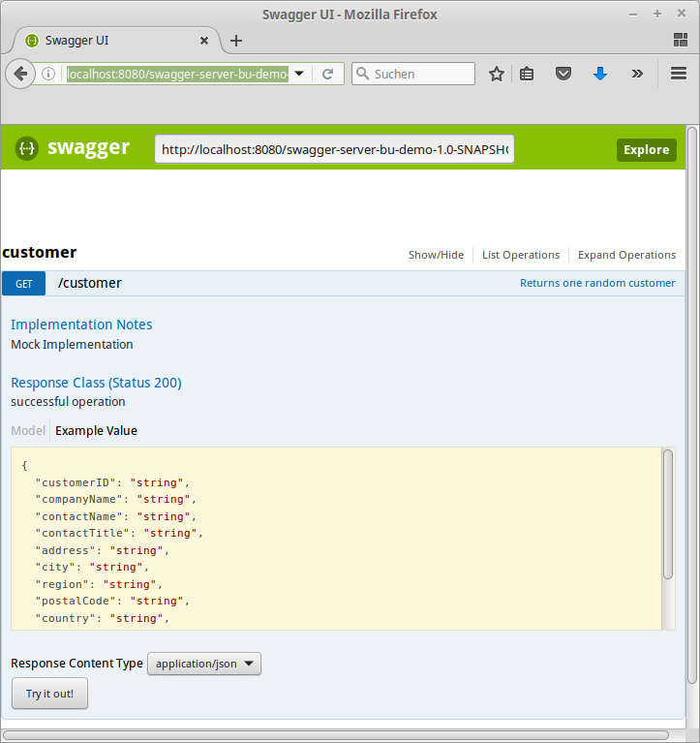This screenshot has height=743, width=700.
Task: Click the Suchen search field
Action: (413, 74)
